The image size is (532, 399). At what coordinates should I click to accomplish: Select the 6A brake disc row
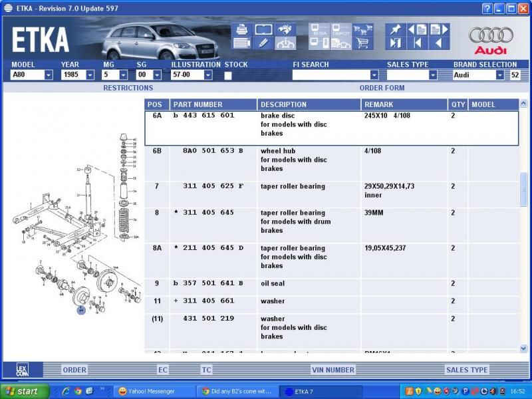(x=332, y=128)
